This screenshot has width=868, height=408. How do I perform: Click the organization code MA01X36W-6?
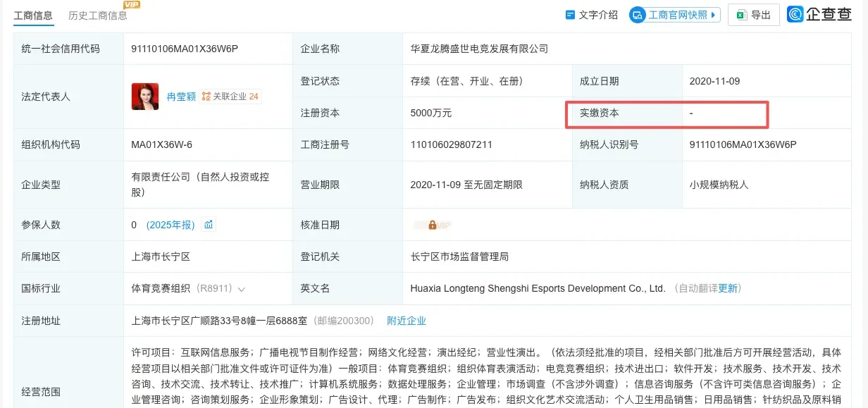point(161,144)
